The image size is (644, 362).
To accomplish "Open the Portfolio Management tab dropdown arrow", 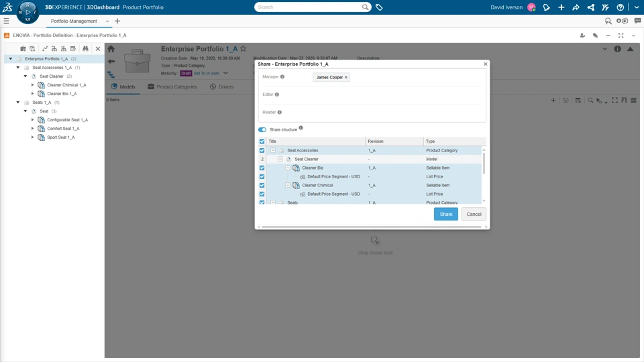I will point(107,21).
